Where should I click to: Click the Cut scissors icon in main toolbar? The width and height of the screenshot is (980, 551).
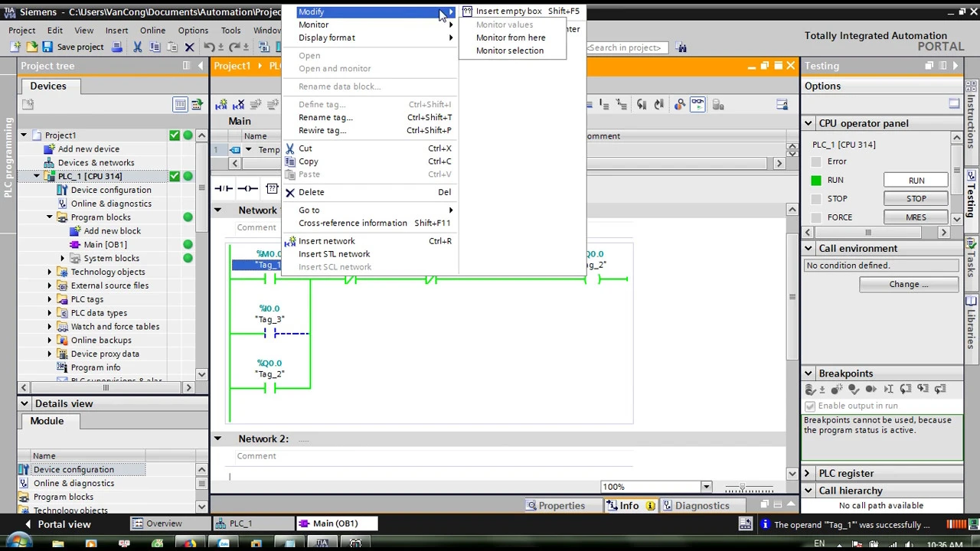[x=138, y=47]
